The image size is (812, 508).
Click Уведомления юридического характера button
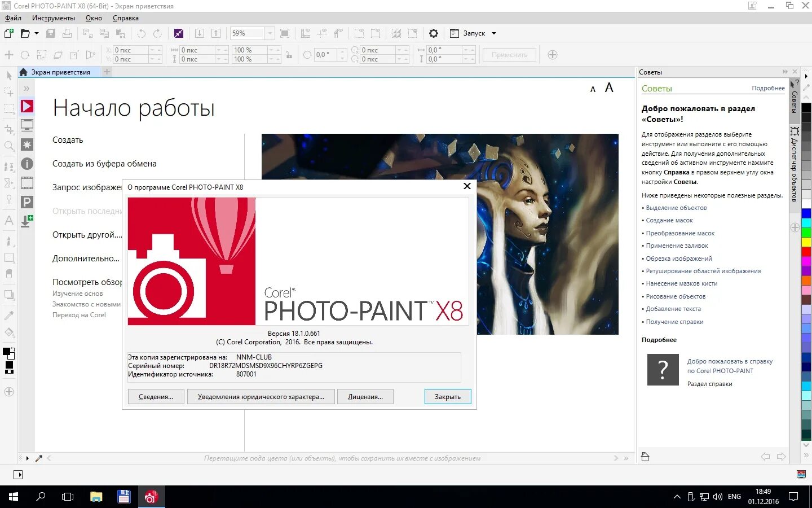[261, 397]
